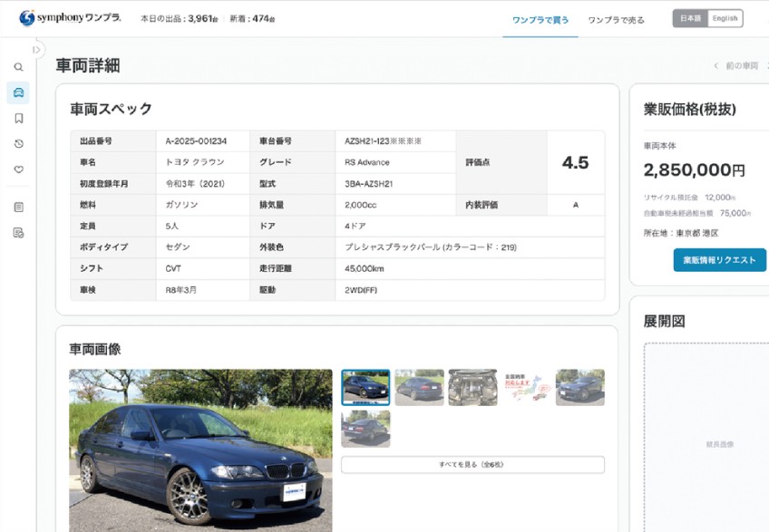Click the main blue car photo

[200, 450]
